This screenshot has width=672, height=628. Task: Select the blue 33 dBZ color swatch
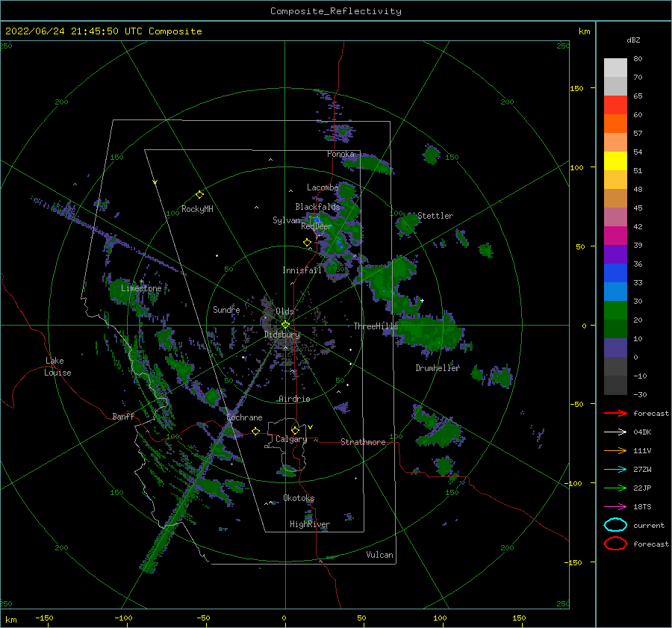pos(615,273)
